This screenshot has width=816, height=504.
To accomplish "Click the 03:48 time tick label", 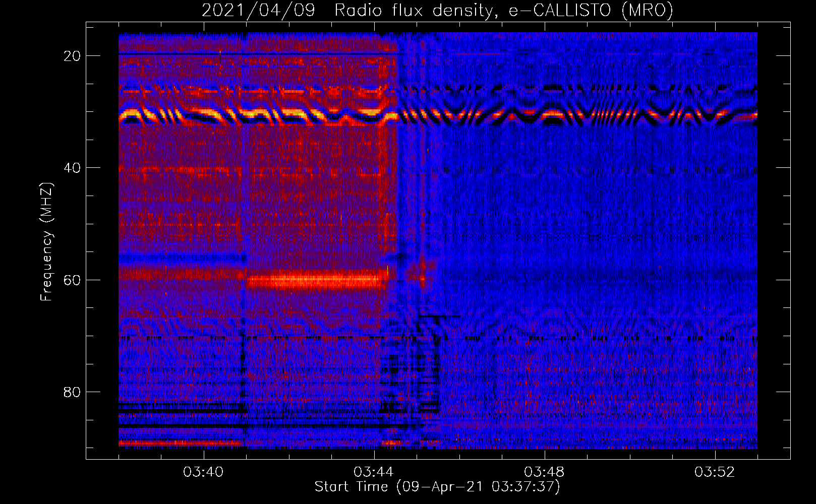I will point(544,472).
